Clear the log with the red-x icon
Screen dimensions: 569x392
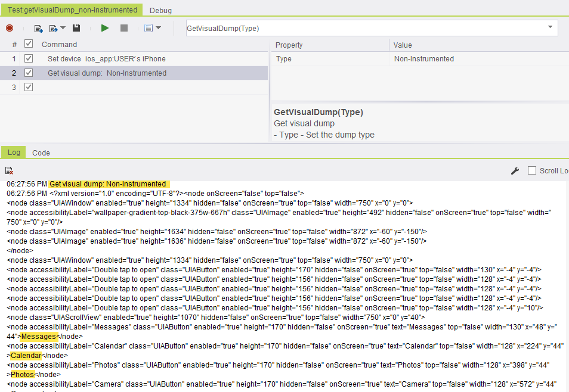pos(9,171)
